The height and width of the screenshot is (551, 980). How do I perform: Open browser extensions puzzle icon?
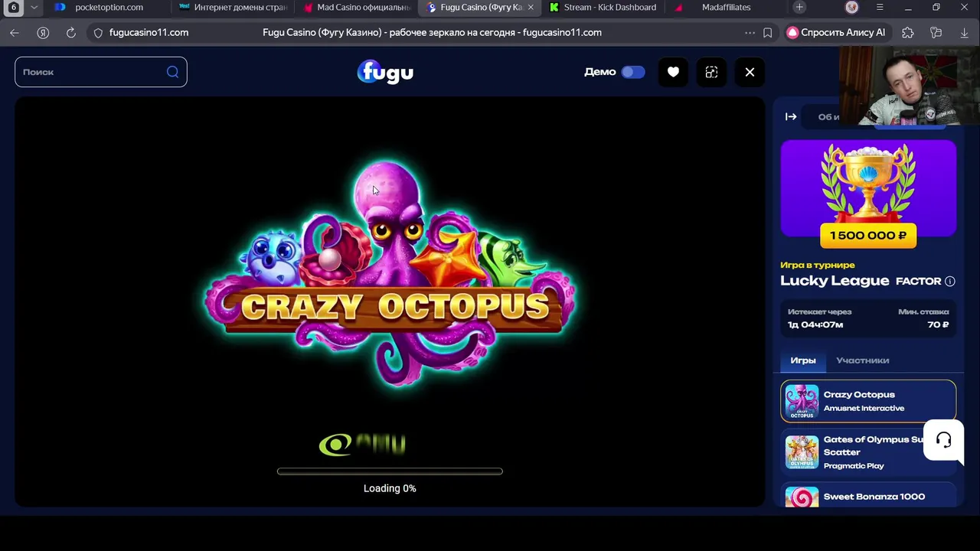coord(908,33)
